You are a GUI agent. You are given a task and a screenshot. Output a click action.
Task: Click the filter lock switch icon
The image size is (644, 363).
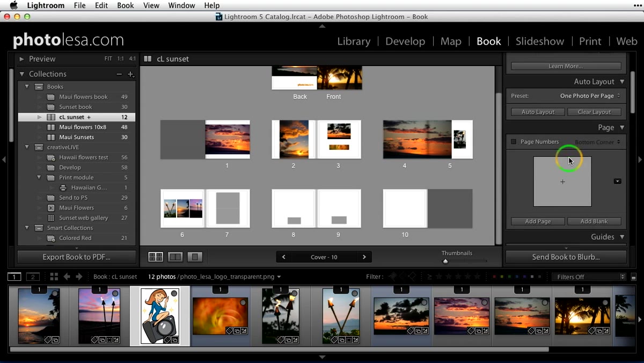click(x=634, y=277)
